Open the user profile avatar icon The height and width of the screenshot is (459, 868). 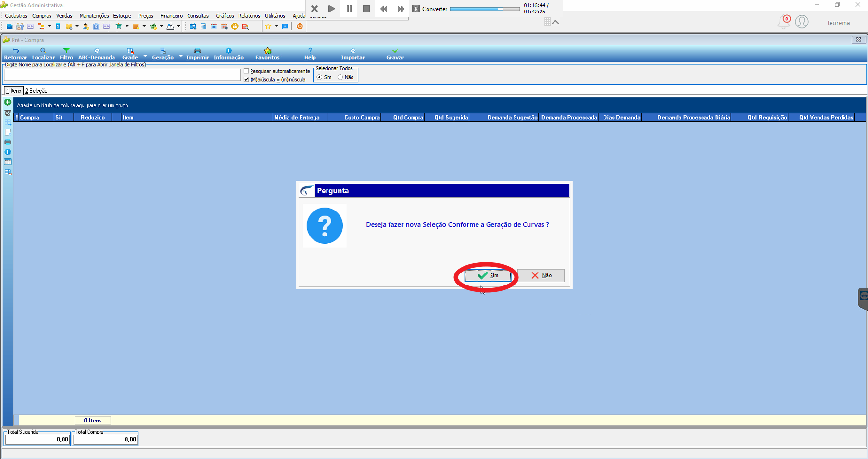[x=802, y=22]
